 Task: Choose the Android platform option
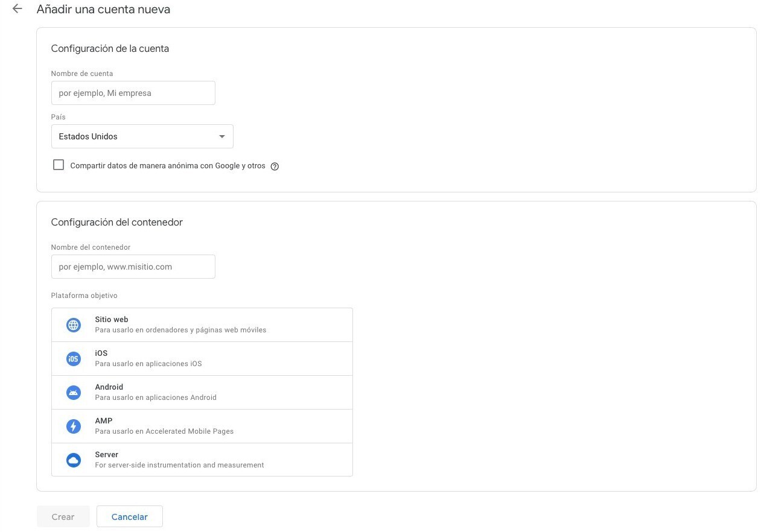(x=202, y=393)
